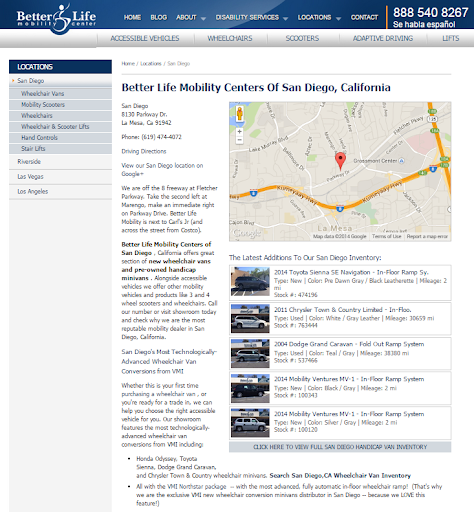Click Stock #: 100120 text

point(296,430)
